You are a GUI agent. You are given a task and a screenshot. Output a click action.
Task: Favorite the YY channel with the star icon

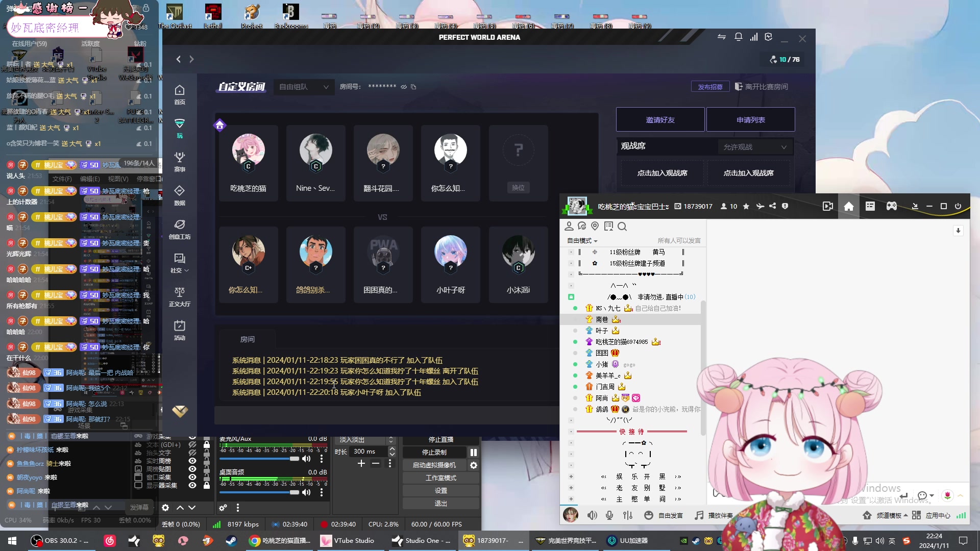pyautogui.click(x=746, y=206)
